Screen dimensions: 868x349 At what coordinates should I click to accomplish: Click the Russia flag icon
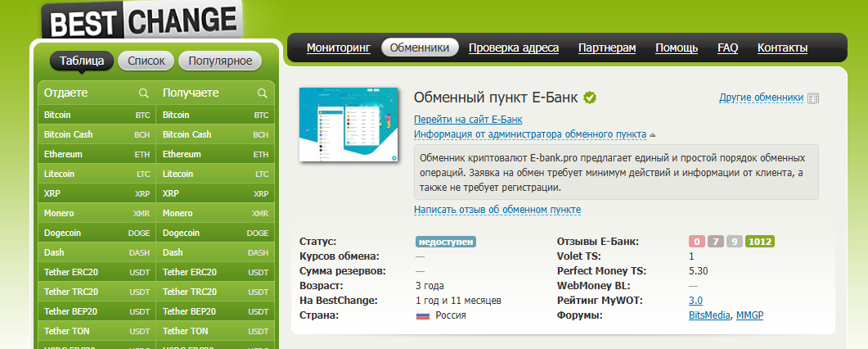pos(423,315)
